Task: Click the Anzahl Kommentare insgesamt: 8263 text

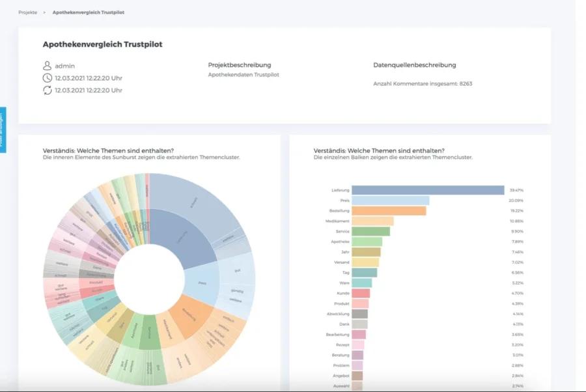Action: pyautogui.click(x=423, y=84)
